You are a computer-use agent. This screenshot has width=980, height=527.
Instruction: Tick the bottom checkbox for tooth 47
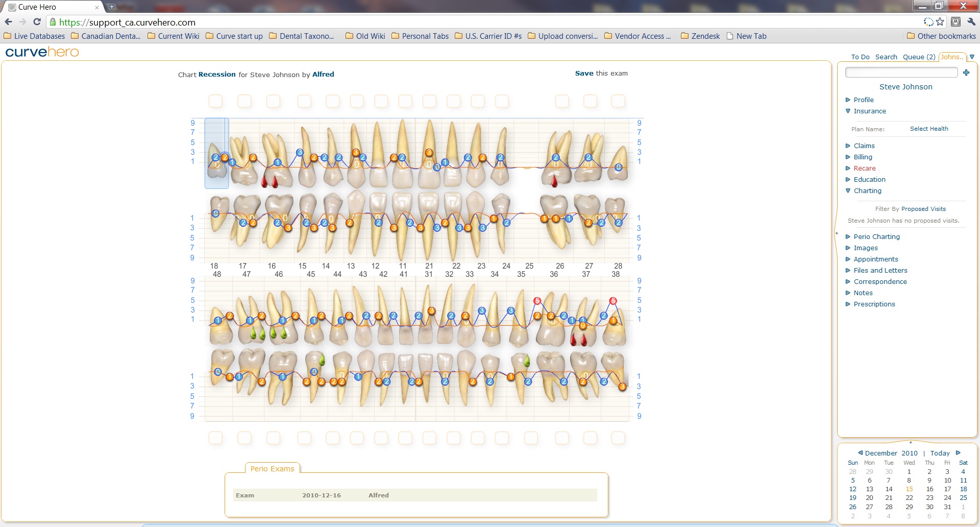click(x=244, y=438)
